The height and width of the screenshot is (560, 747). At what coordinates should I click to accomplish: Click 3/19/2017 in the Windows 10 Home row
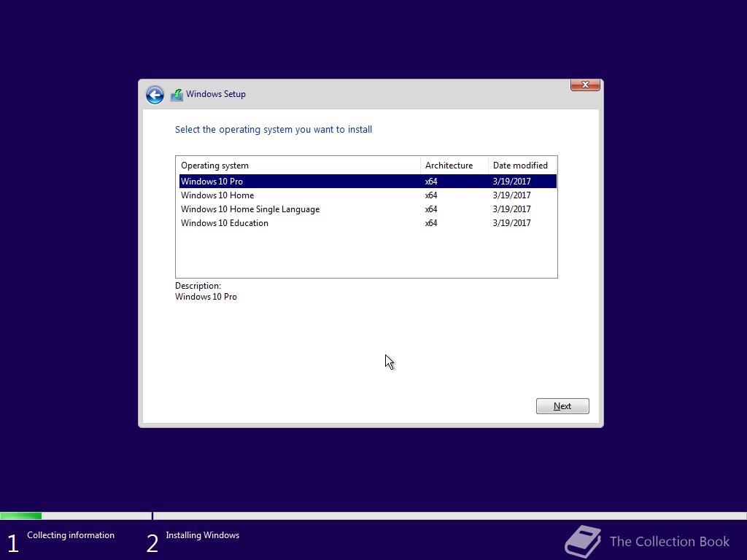click(511, 195)
